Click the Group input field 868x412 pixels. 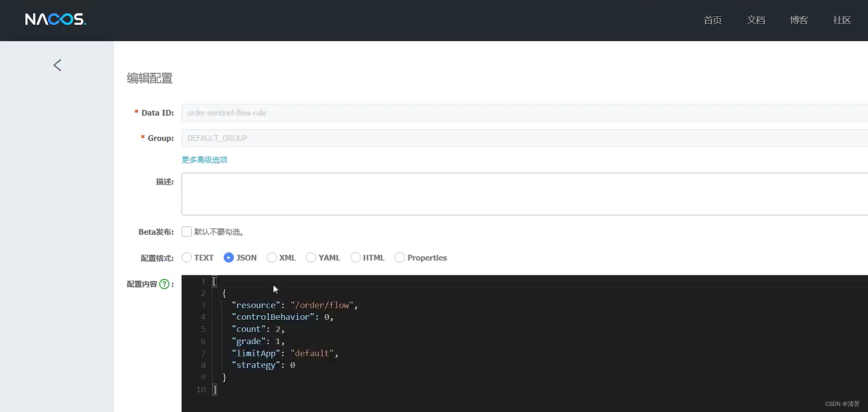(525, 138)
